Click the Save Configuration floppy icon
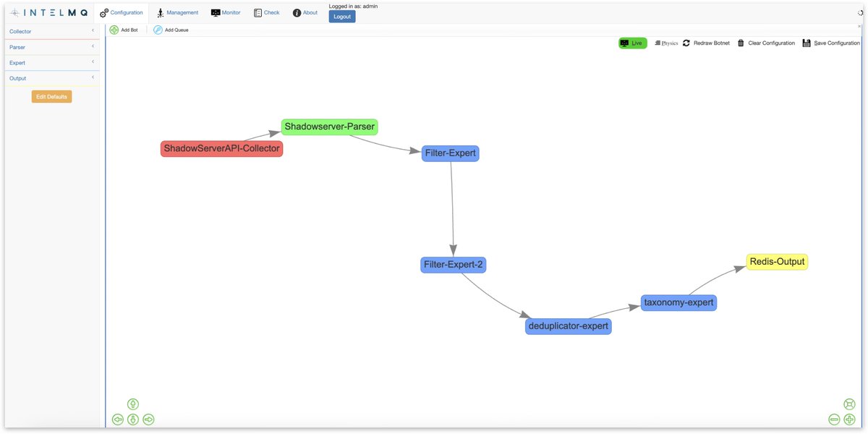 [x=807, y=43]
